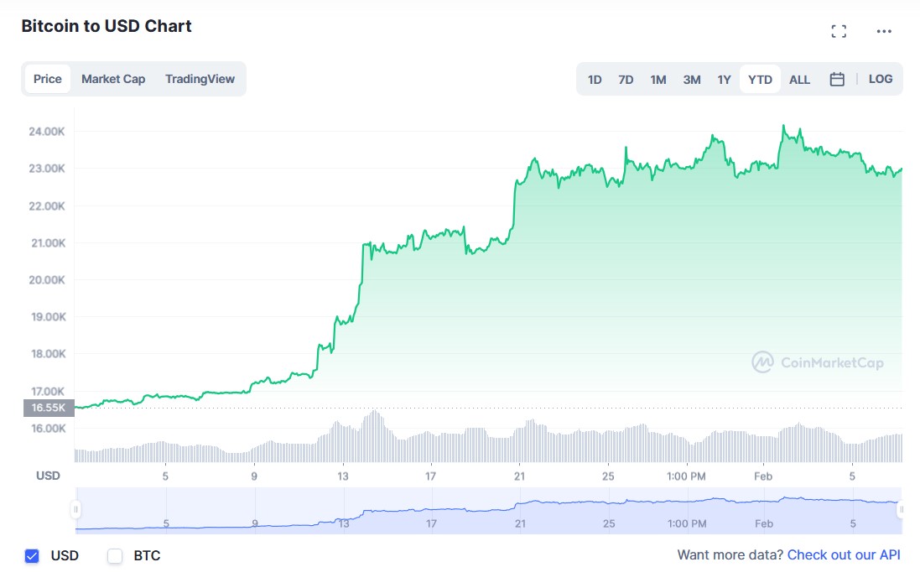Viewport: 920px width, 588px height.
Task: Click the 16.55K price axis label
Action: (x=48, y=408)
